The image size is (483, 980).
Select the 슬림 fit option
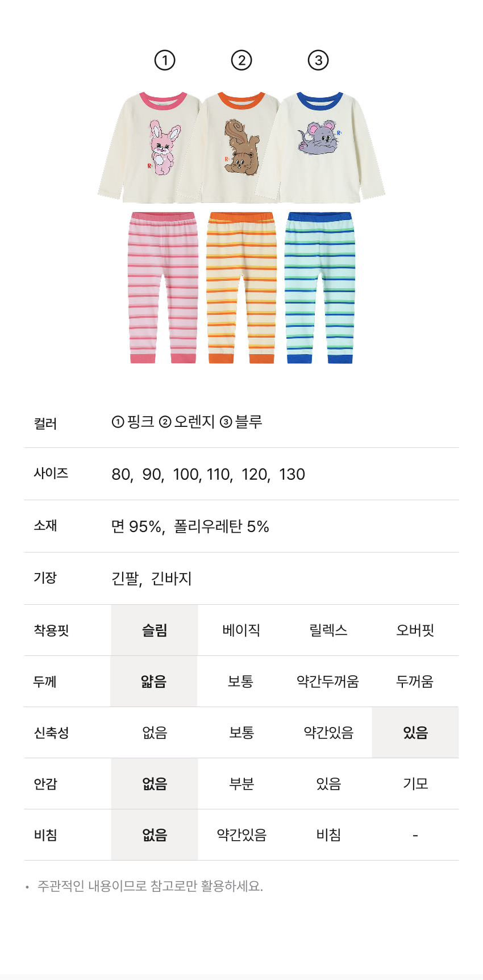point(155,630)
